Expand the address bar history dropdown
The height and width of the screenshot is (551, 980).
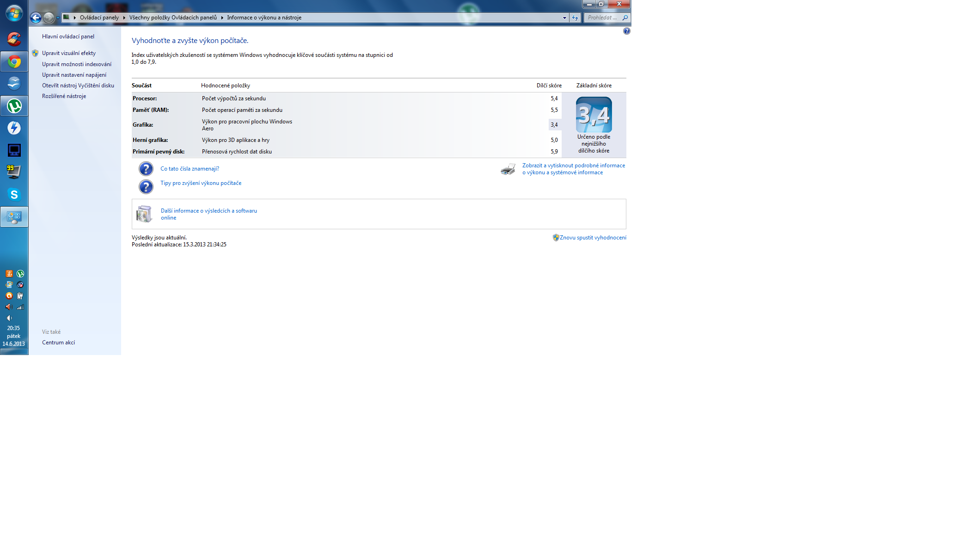(564, 18)
